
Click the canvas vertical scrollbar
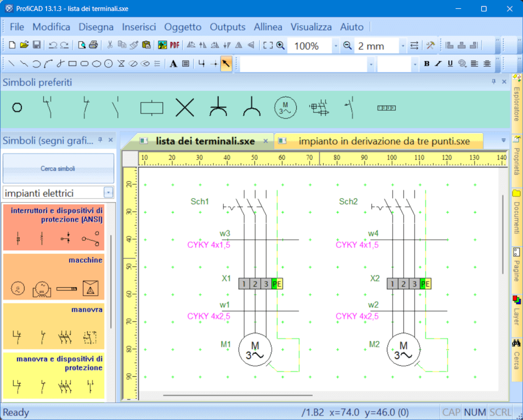[x=503, y=235]
